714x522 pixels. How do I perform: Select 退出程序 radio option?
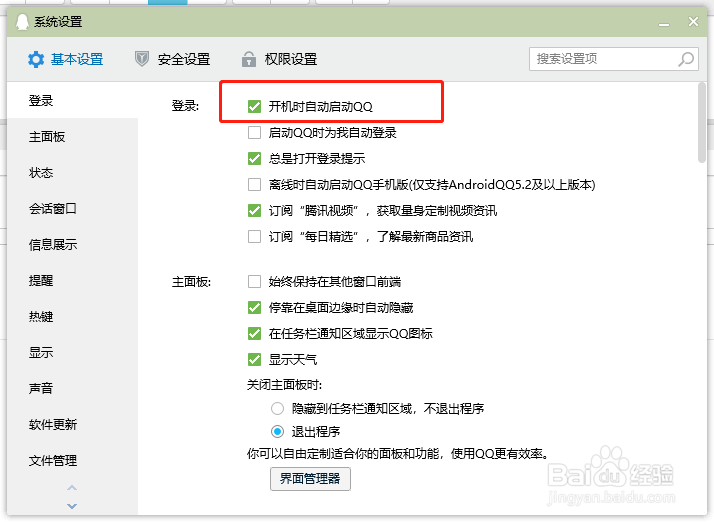tap(277, 431)
